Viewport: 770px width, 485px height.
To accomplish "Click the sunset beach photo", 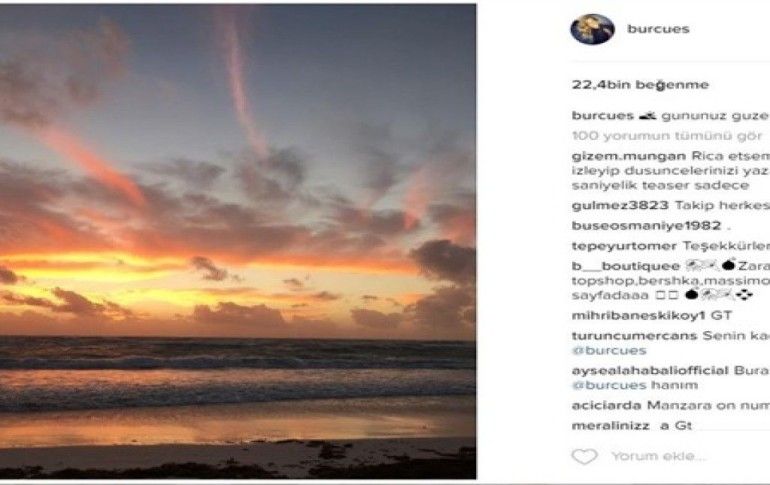I will 238,240.
